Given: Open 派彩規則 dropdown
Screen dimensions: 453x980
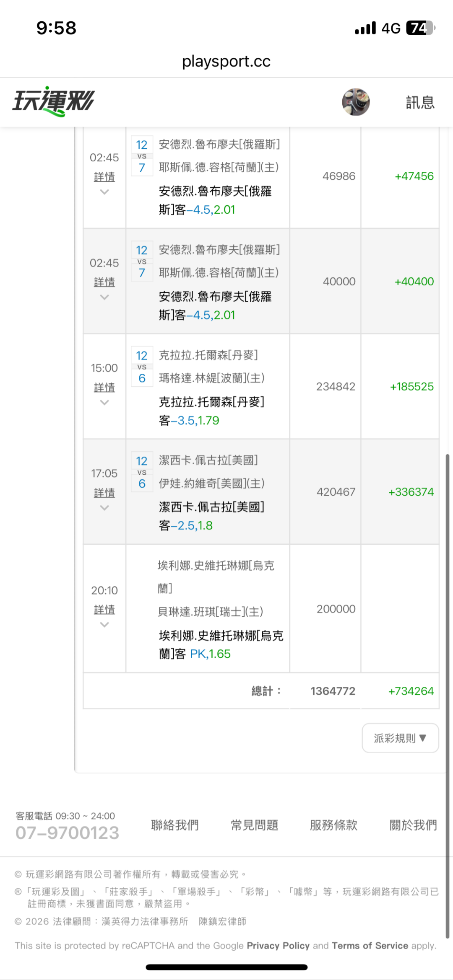Looking at the screenshot, I should click(400, 738).
